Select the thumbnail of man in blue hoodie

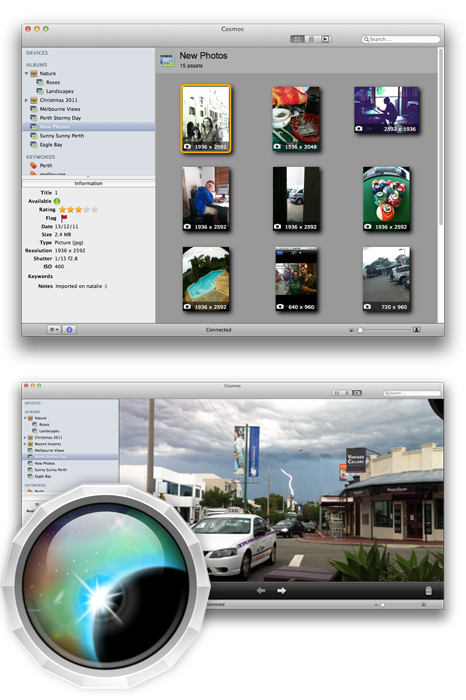(206, 199)
